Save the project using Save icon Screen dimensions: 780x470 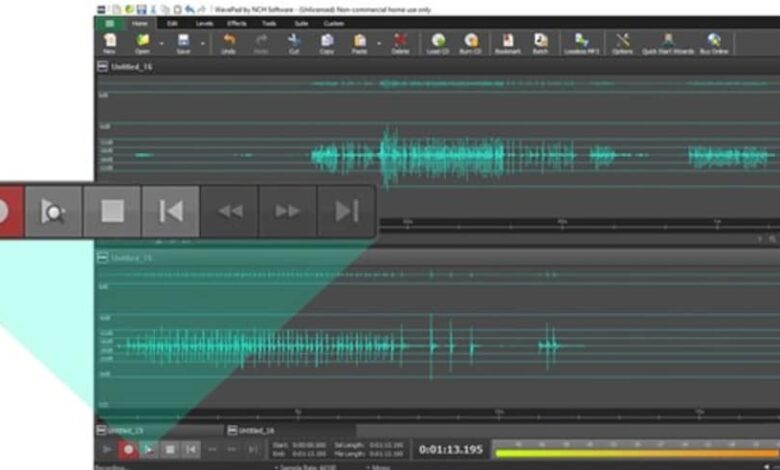(x=183, y=43)
